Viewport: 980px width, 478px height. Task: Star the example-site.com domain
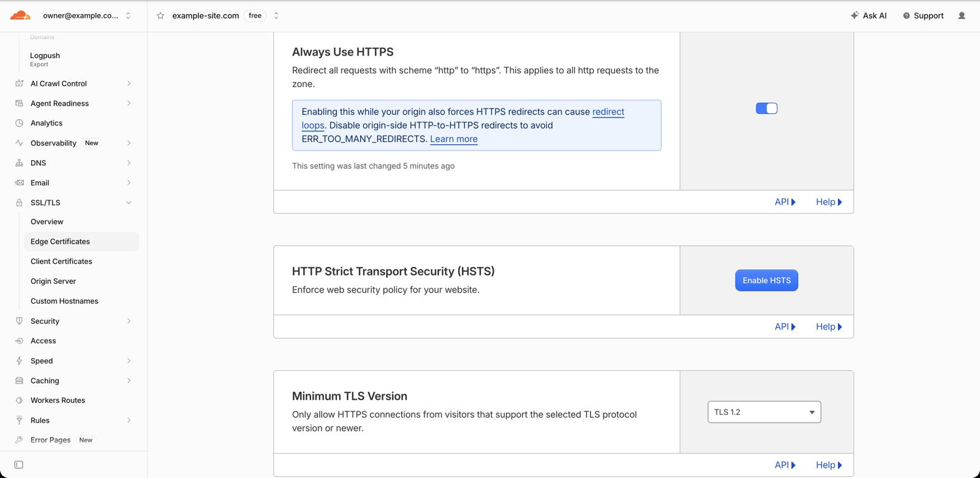[160, 16]
